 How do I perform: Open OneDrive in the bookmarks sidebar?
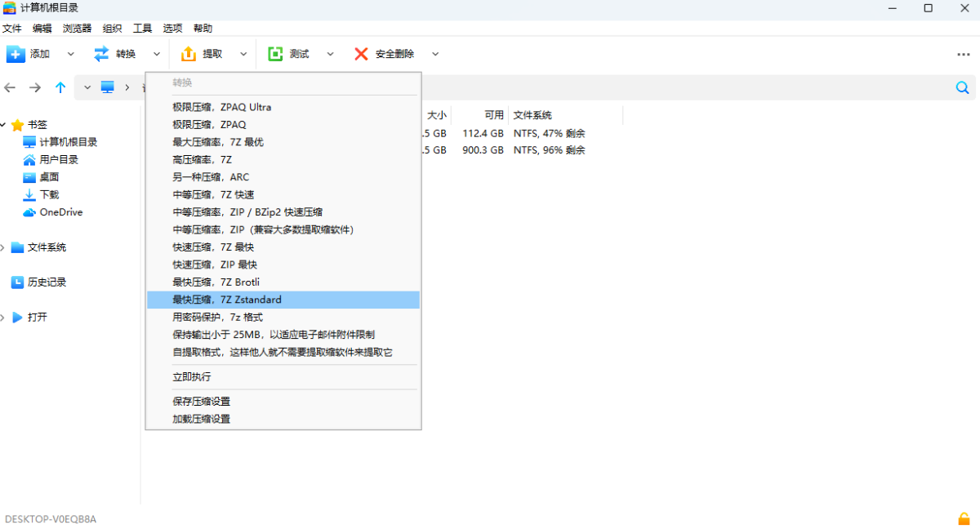[60, 212]
